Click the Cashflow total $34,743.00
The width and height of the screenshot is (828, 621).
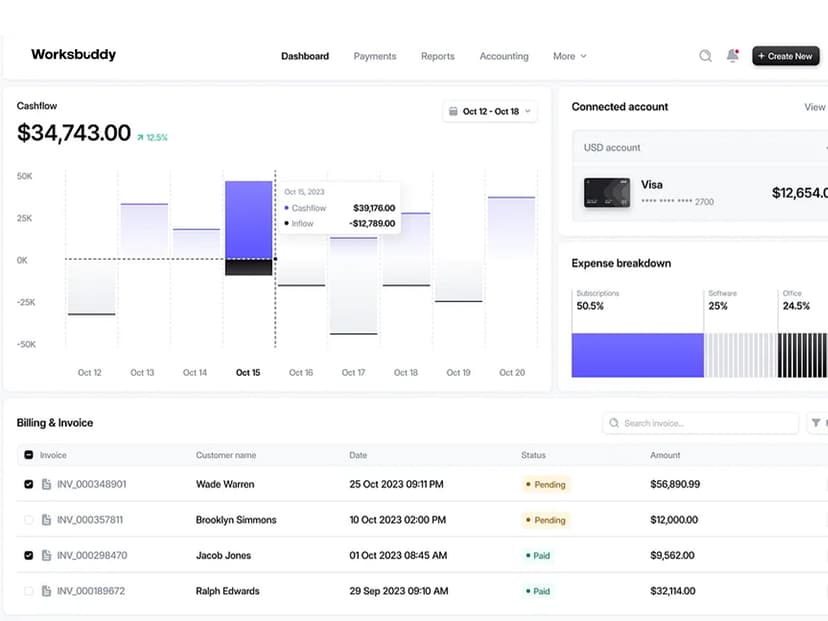(74, 133)
